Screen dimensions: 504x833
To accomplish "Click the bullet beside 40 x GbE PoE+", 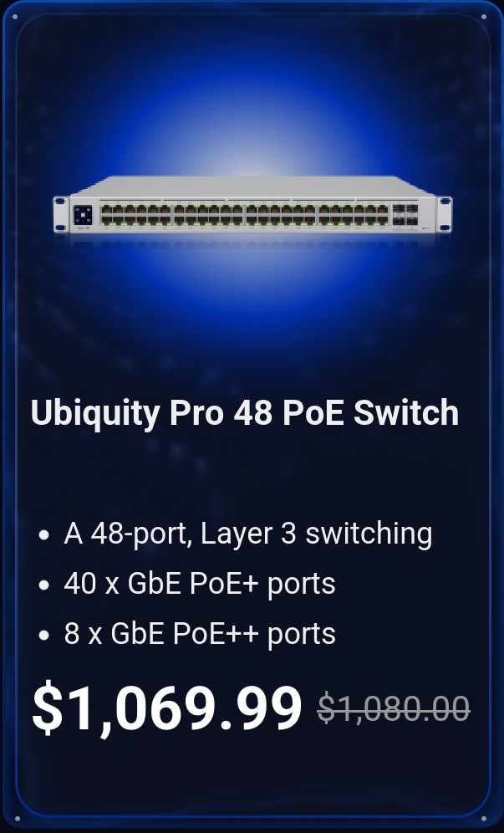I will point(44,585).
